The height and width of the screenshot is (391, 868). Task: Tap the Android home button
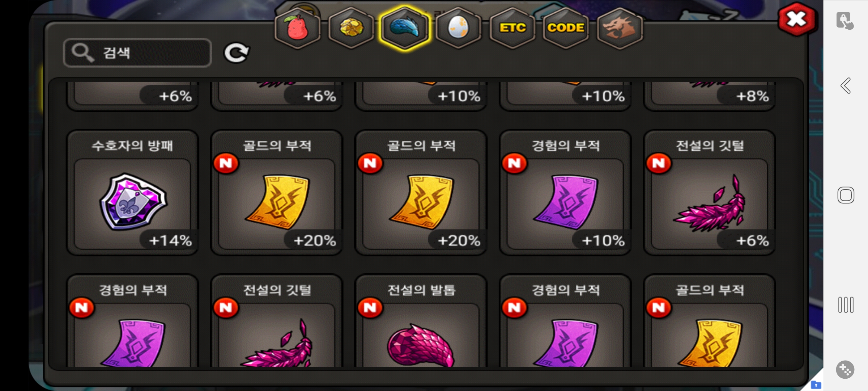[846, 195]
